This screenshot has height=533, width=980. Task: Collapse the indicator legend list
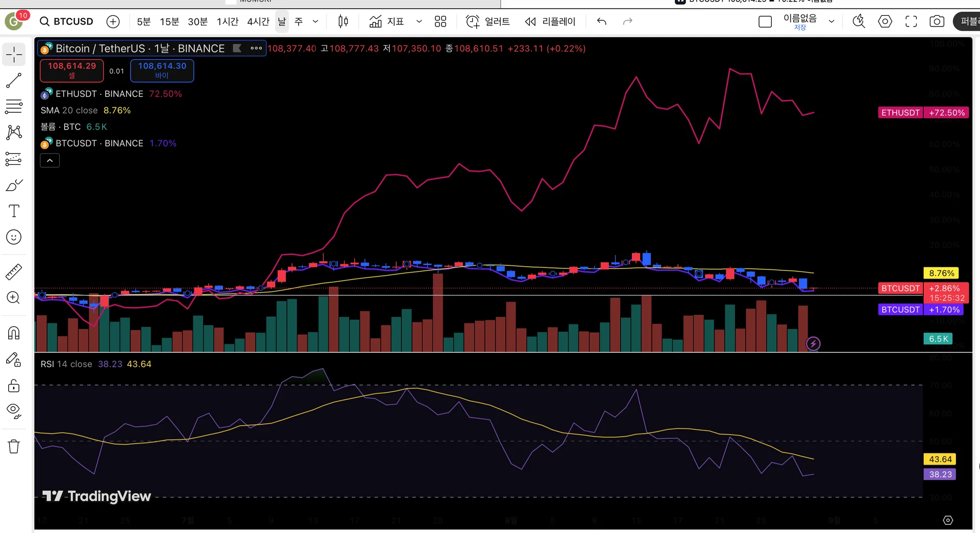tap(50, 161)
